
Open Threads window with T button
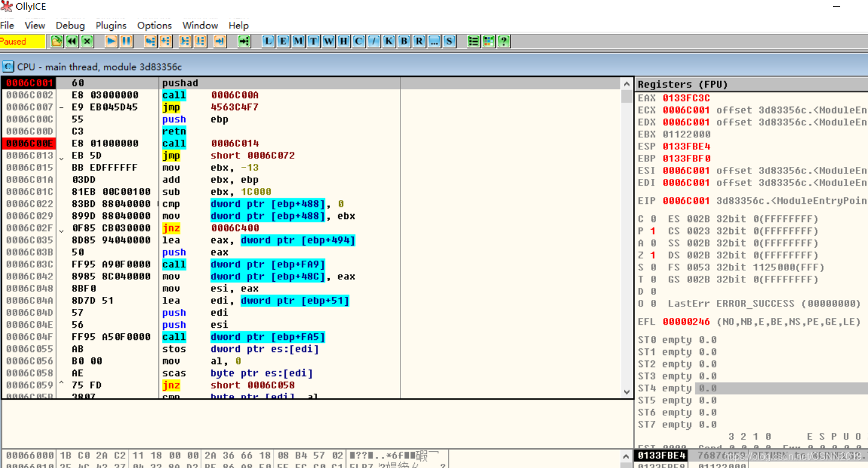[313, 41]
